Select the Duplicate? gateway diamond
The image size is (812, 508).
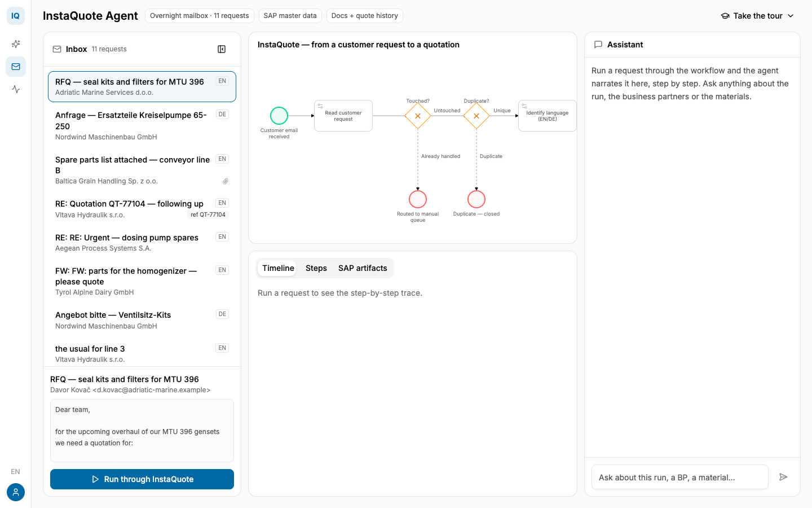click(476, 116)
